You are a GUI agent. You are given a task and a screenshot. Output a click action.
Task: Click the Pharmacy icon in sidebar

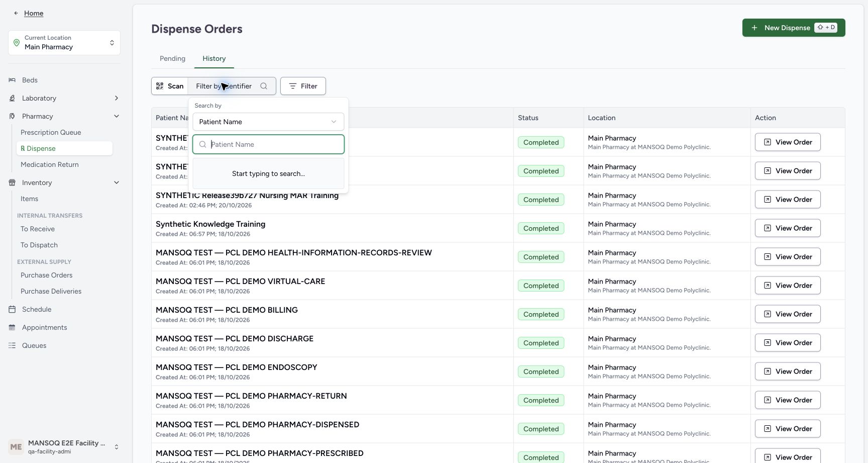12,116
